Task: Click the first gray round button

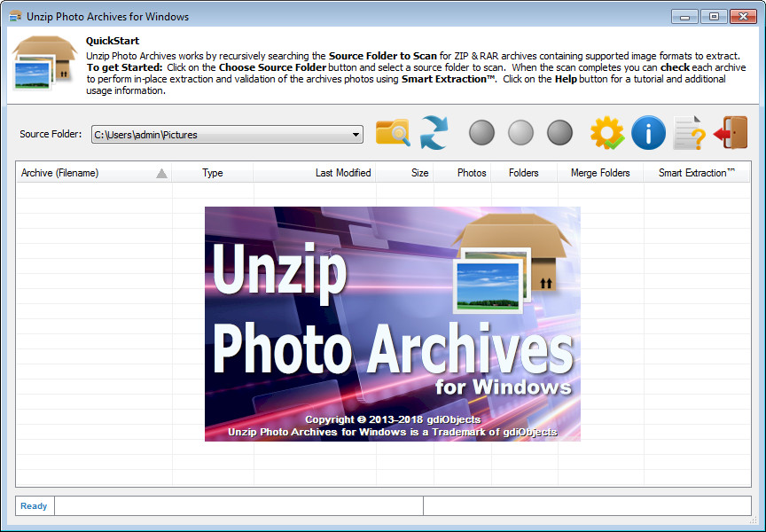Action: pyautogui.click(x=481, y=132)
